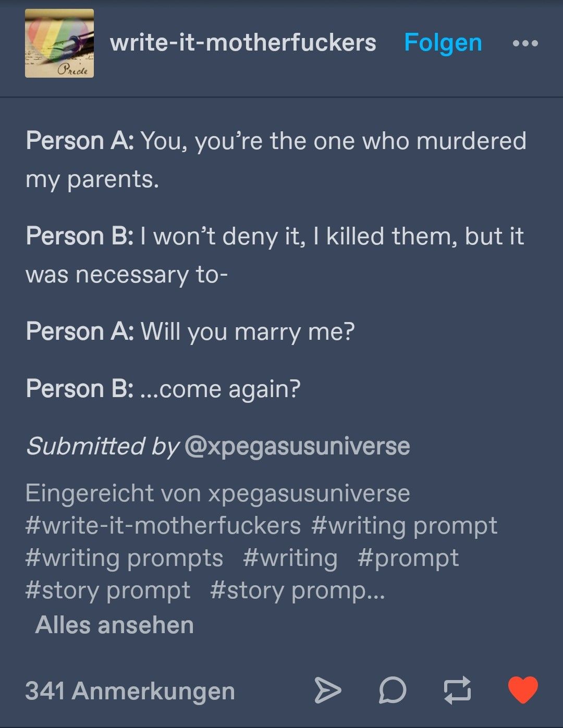Select the #write-it-motherfuckers tag
The image size is (563, 728).
(x=163, y=525)
